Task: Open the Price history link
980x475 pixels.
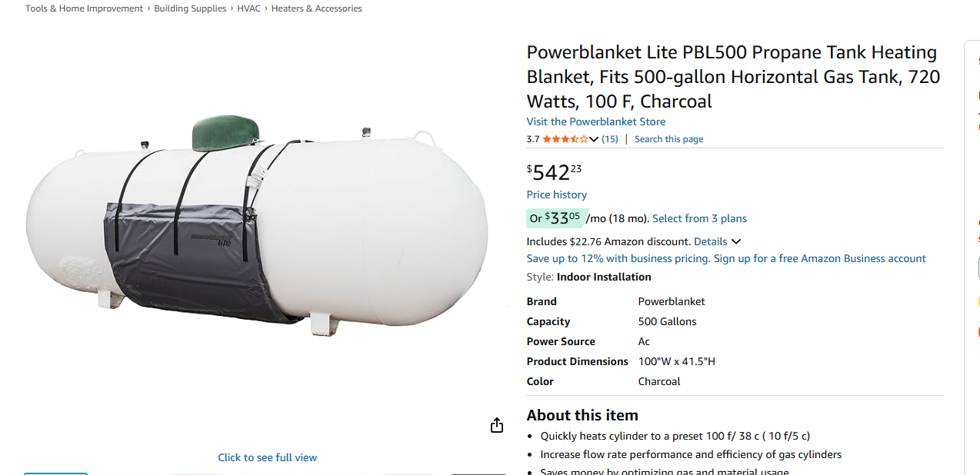Action: (557, 194)
